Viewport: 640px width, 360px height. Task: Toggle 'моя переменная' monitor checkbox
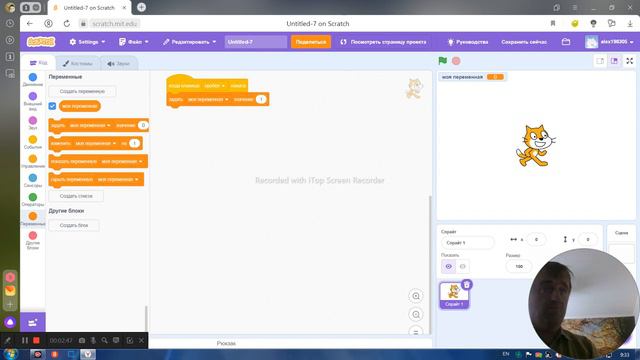tap(52, 106)
